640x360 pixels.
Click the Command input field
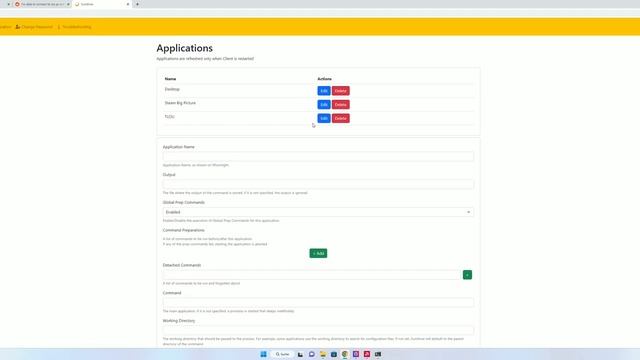coord(318,302)
